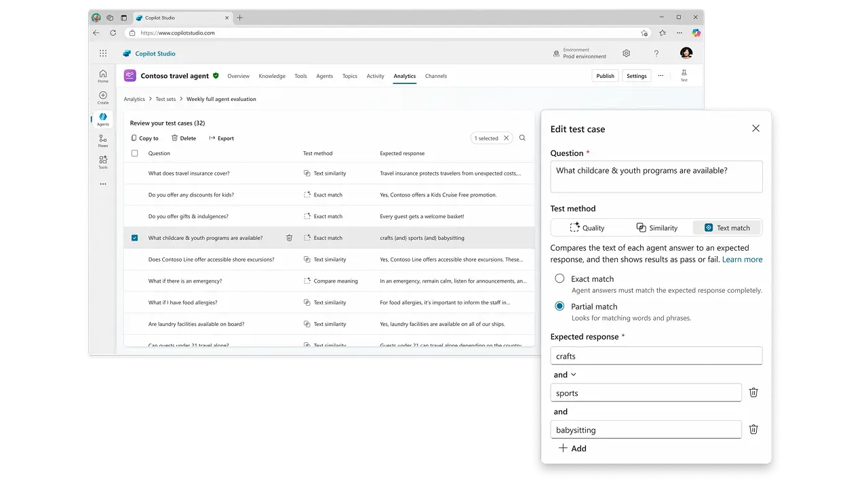Viewport: 868px width, 488px height.
Task: Remove the sports expected response
Action: [x=753, y=392]
